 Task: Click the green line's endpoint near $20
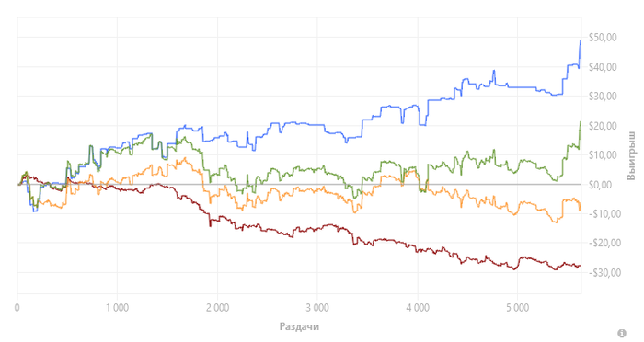pyautogui.click(x=581, y=122)
